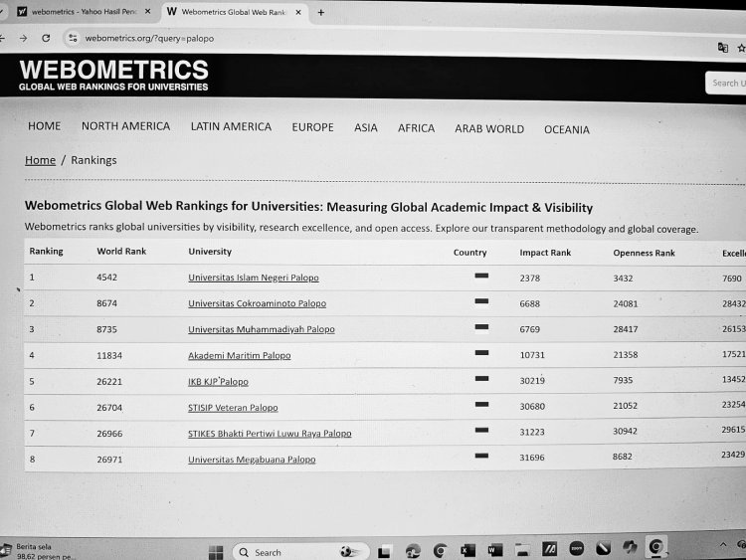
Task: Go forward in browser history
Action: pos(23,38)
